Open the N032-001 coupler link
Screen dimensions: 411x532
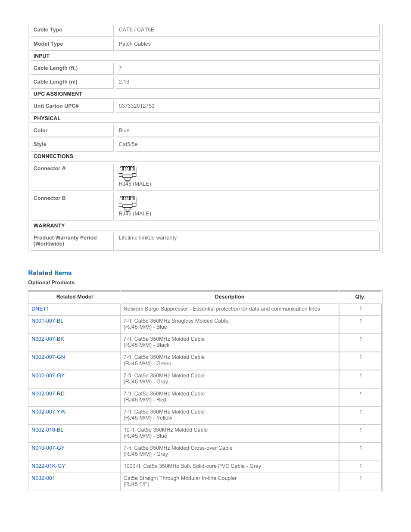tap(43, 478)
